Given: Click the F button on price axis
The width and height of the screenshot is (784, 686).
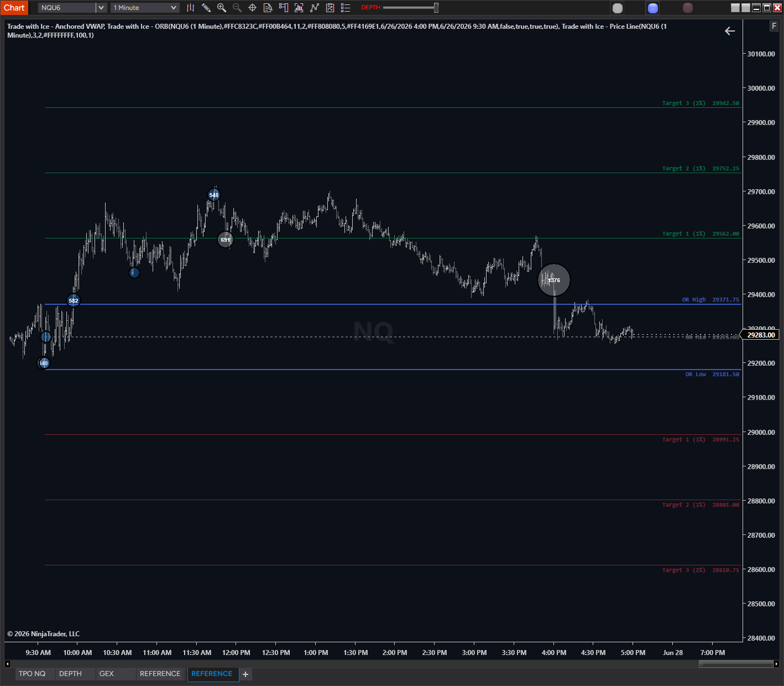Looking at the screenshot, I should [773, 26].
